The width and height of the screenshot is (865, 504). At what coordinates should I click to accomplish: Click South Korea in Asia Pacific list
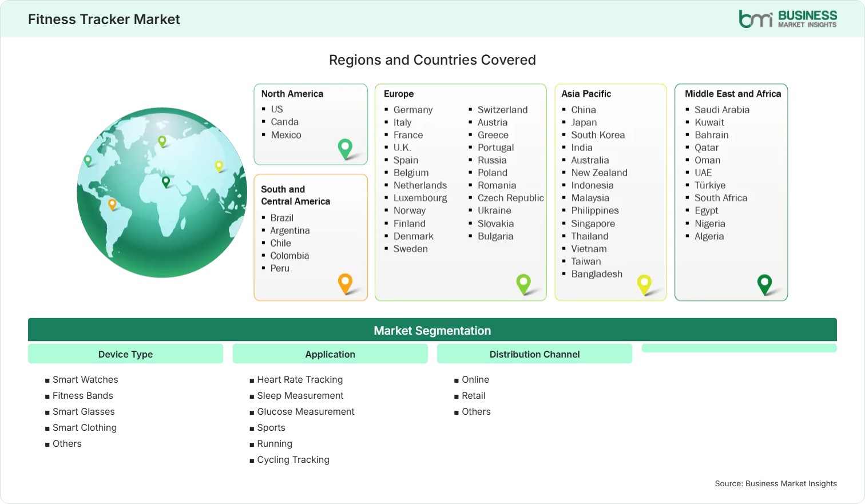pos(598,135)
